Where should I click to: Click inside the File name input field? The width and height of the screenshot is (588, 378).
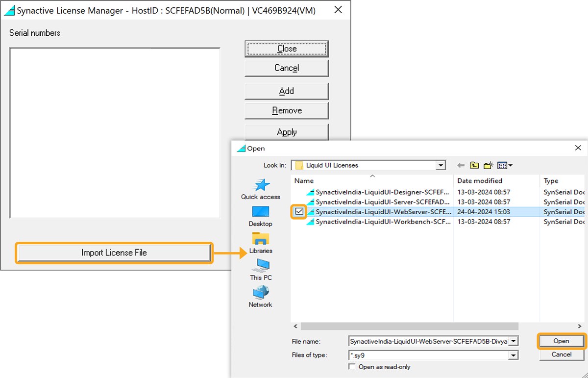pos(429,341)
